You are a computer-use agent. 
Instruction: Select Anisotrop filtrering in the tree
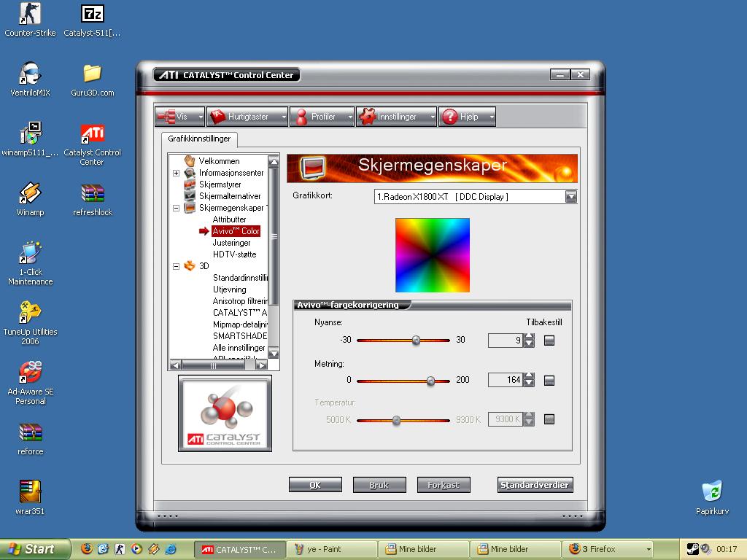tap(239, 301)
